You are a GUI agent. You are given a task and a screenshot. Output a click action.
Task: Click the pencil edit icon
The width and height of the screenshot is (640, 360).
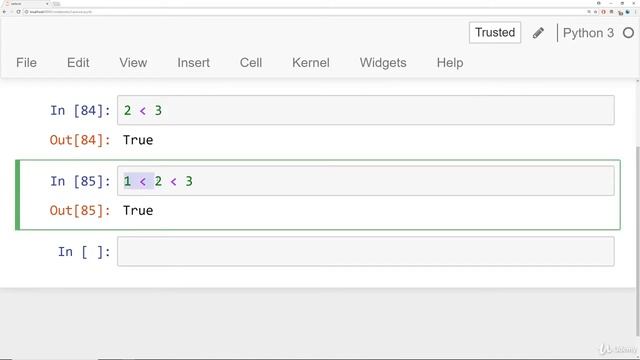click(538, 33)
